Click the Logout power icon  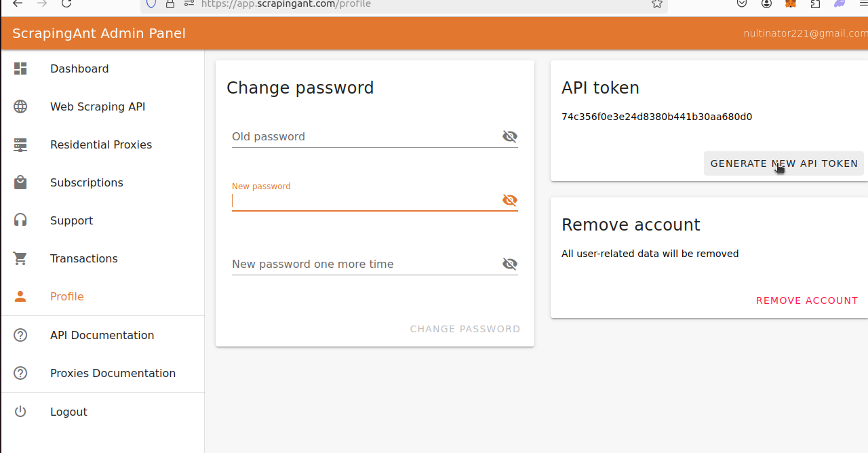click(x=20, y=412)
